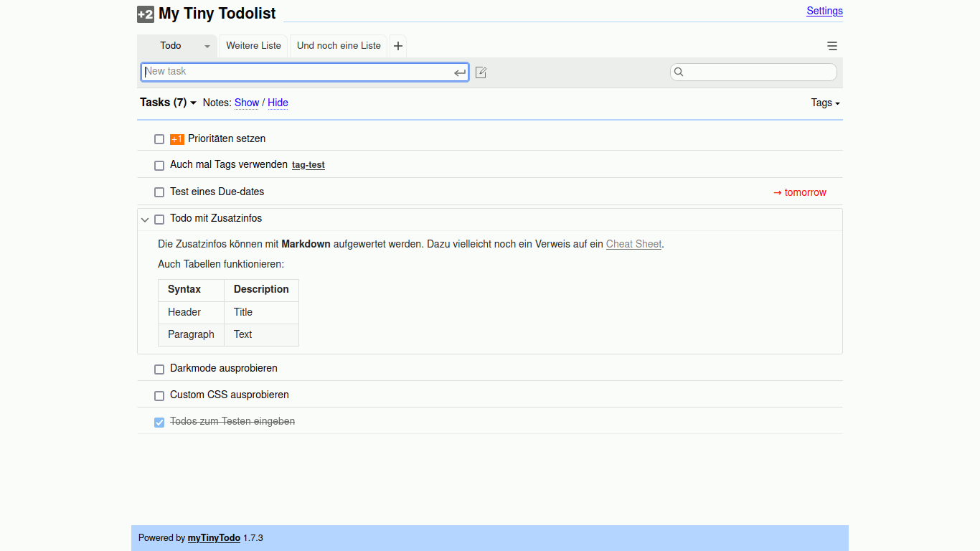Select the 'Und noch eine Liste' tab
980x551 pixels.
click(x=339, y=46)
